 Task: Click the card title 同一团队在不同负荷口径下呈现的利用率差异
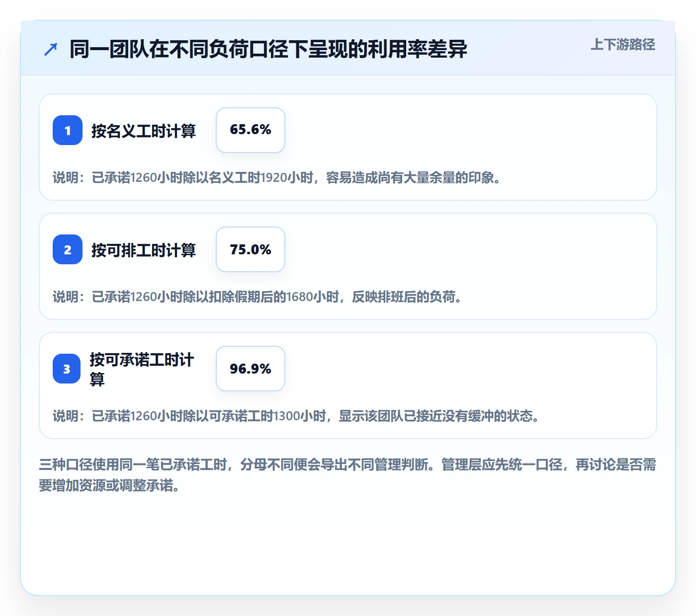[268, 49]
